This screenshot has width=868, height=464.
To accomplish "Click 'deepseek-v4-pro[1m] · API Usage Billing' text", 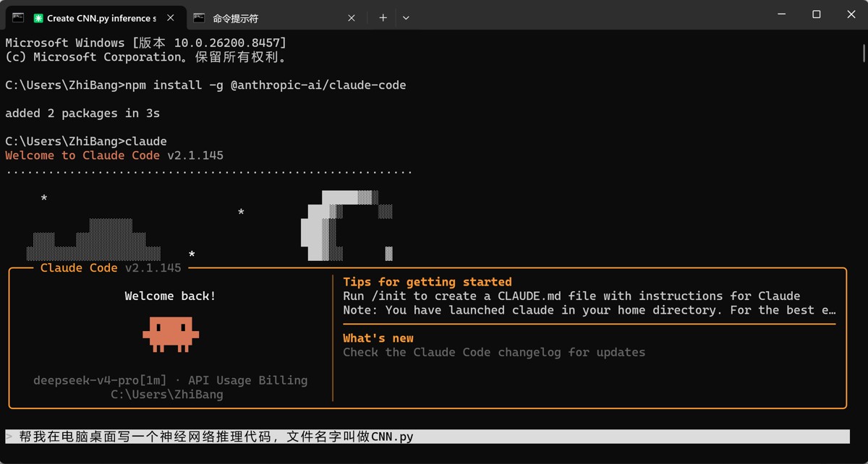I will click(x=170, y=380).
